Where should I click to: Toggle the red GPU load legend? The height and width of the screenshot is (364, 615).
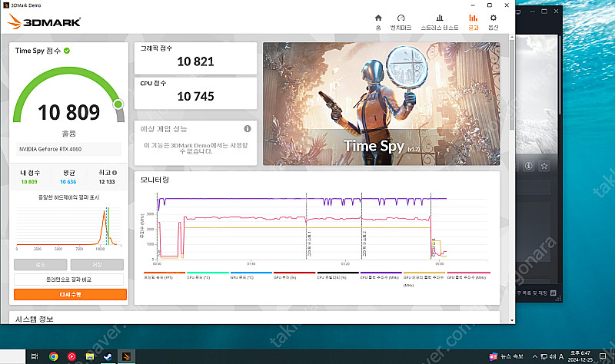(x=294, y=276)
